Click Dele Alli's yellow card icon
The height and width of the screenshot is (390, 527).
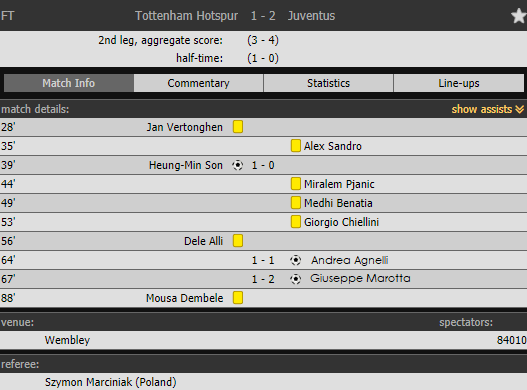pyautogui.click(x=238, y=241)
